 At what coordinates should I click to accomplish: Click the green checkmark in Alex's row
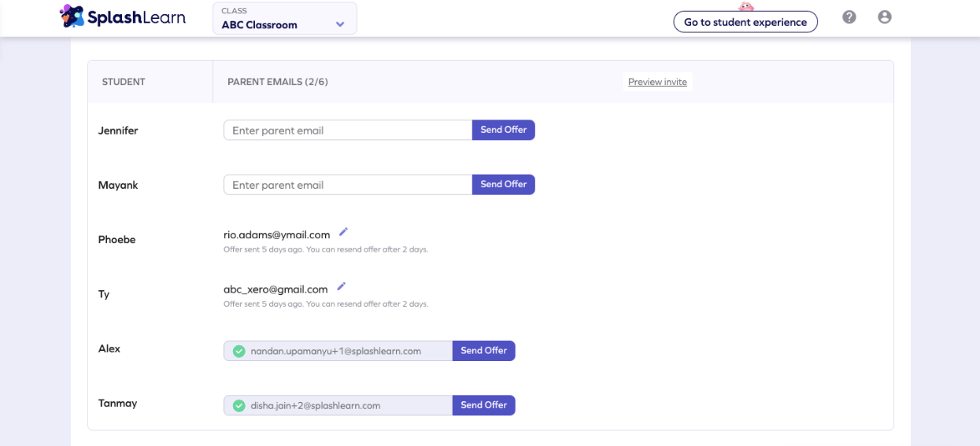tap(239, 351)
